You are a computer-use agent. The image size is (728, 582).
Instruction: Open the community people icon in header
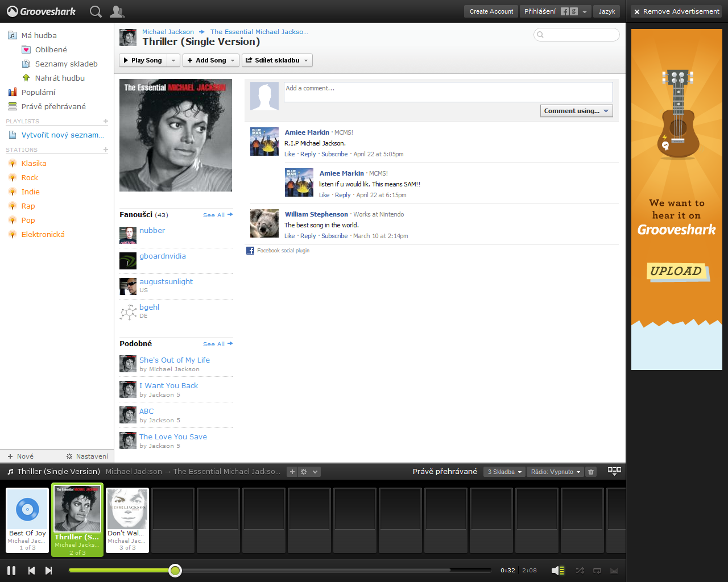coord(117,11)
